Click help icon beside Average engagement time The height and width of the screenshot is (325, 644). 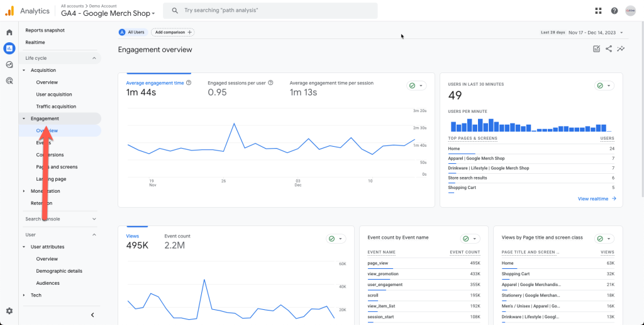click(x=189, y=83)
